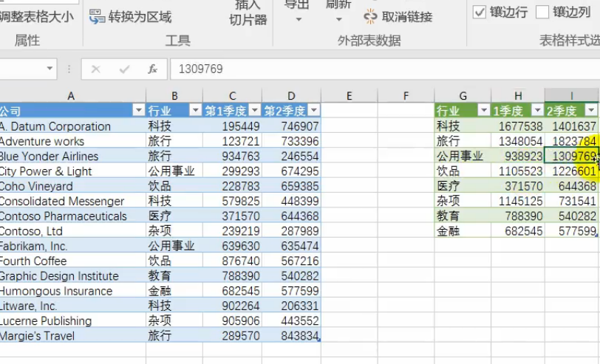This screenshot has height=364, width=600.
Task: Select the 杂项 cell in column G
Action: (463, 201)
